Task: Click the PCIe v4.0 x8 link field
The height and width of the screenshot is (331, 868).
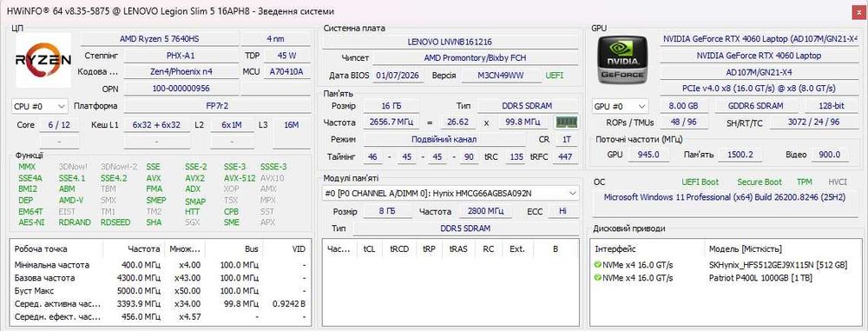Action: 759,88
